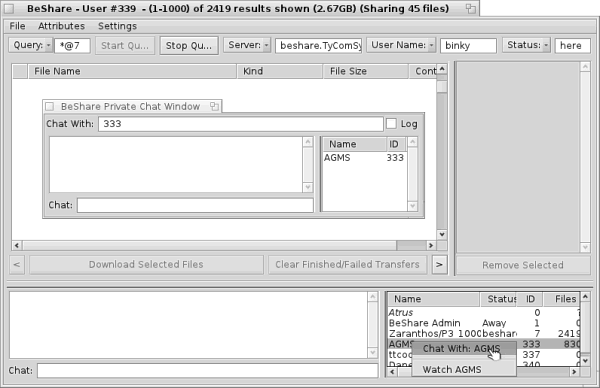Click the Chat With input field
Viewport: 600px width, 388px height.
point(241,124)
